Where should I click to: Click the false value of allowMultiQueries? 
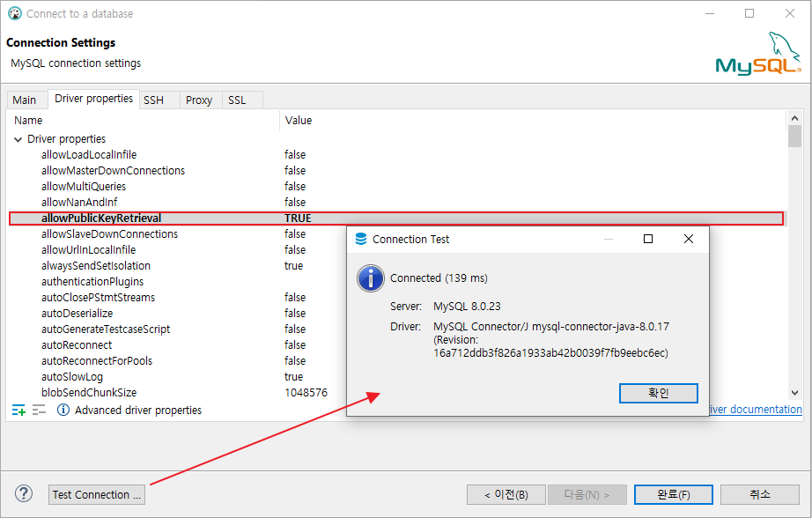(x=295, y=187)
